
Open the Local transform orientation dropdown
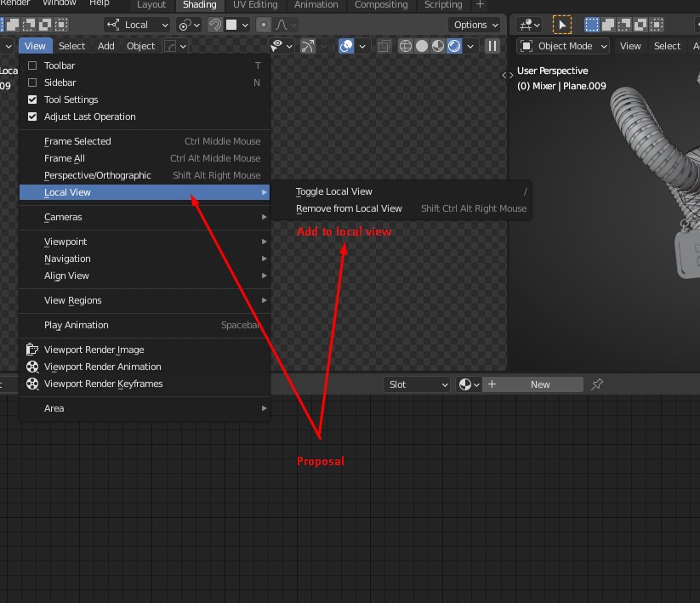(x=137, y=25)
